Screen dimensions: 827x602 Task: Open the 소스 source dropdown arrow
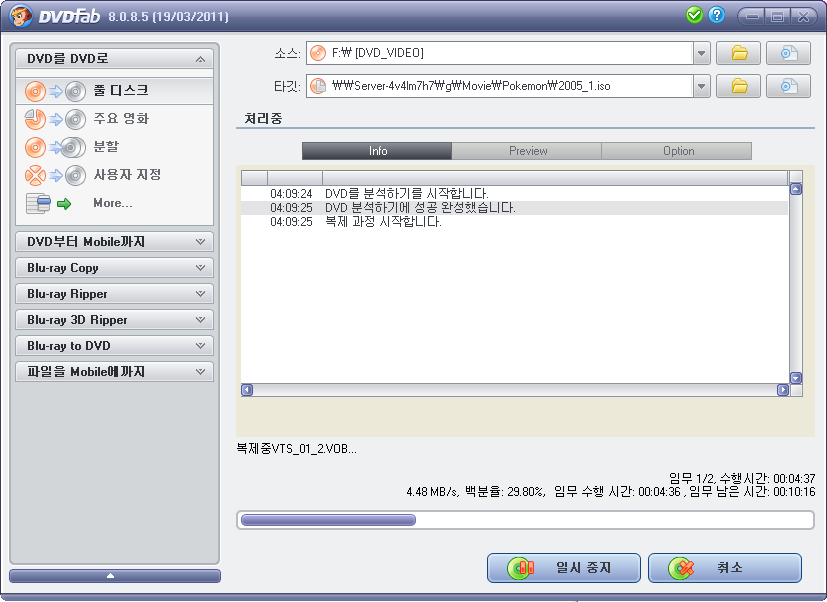(x=701, y=53)
